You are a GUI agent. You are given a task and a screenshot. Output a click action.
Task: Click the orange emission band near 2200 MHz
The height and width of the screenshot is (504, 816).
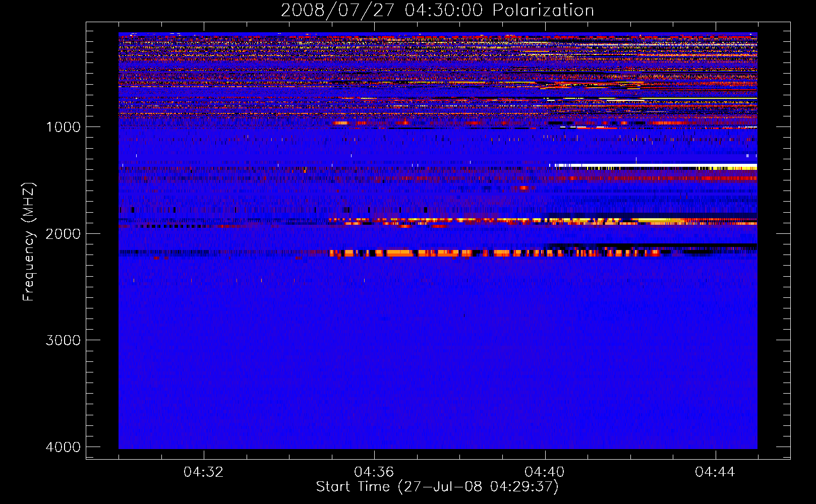(494, 253)
